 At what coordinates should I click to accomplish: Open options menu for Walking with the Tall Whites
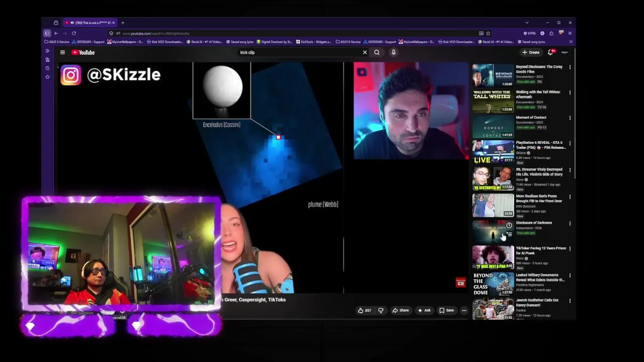click(x=570, y=93)
